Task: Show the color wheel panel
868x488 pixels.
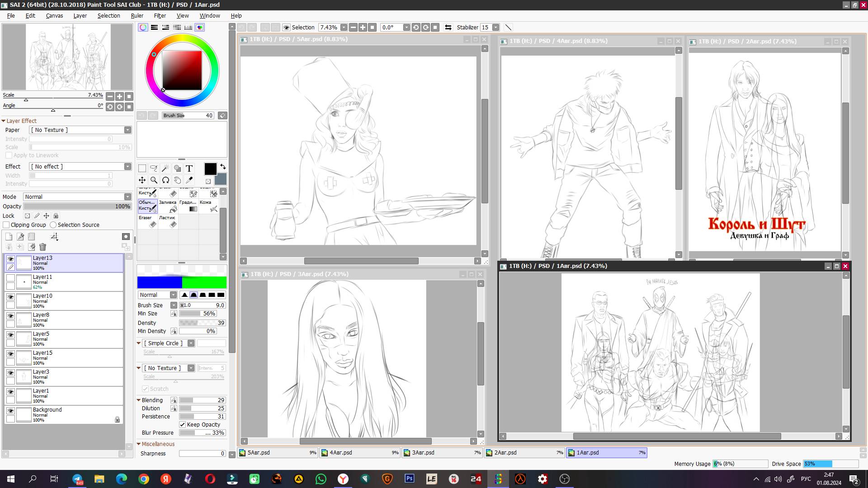Action: click(x=143, y=27)
